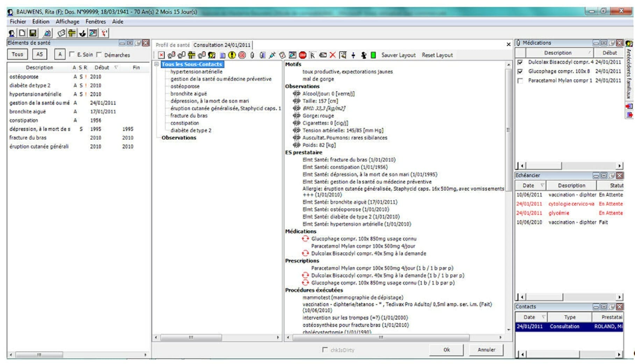635x364 pixels.
Task: Click the mortar and pestle toolbar icon
Action: tap(83, 33)
